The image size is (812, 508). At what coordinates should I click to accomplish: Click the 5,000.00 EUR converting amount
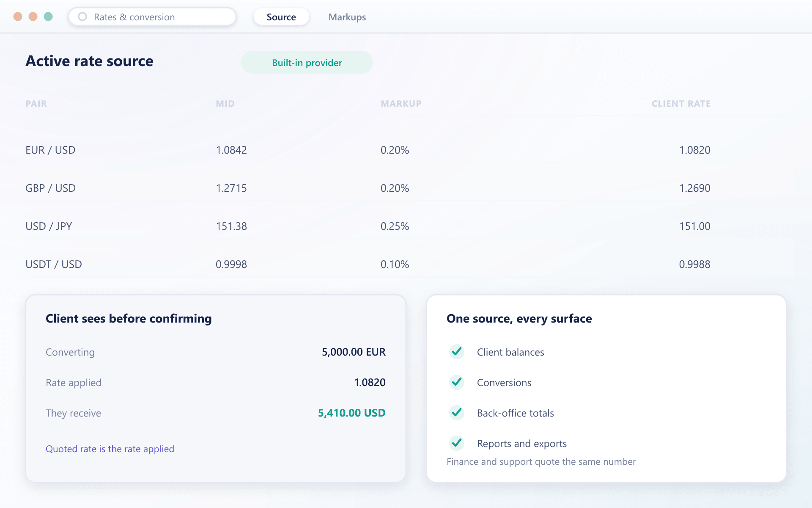354,352
